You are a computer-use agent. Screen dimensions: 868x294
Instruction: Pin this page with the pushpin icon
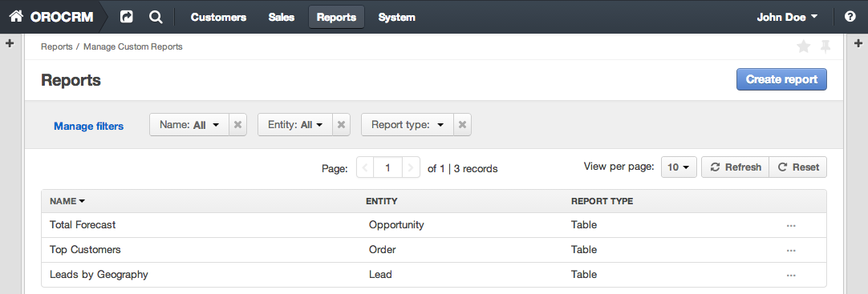pos(825,47)
